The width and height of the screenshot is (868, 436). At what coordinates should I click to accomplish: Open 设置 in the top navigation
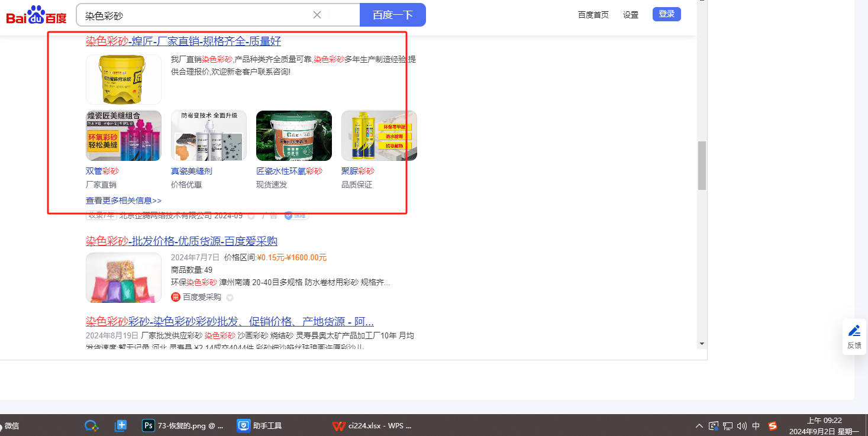pos(631,15)
